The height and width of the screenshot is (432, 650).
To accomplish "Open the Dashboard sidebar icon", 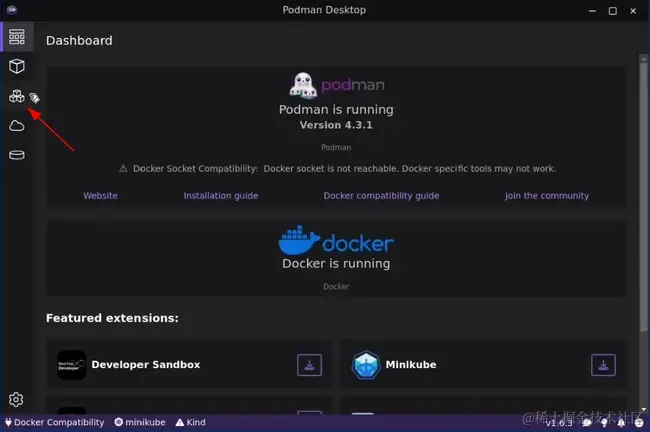I will (17, 37).
